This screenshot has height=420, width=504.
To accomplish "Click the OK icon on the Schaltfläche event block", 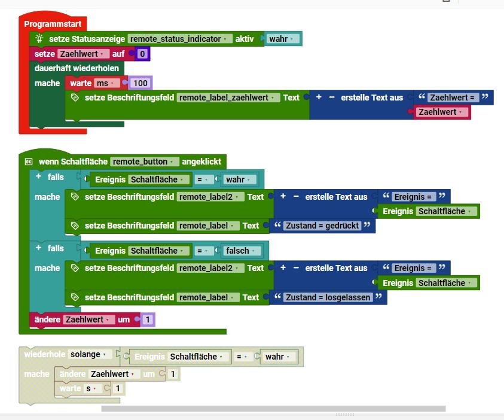I will click(28, 162).
